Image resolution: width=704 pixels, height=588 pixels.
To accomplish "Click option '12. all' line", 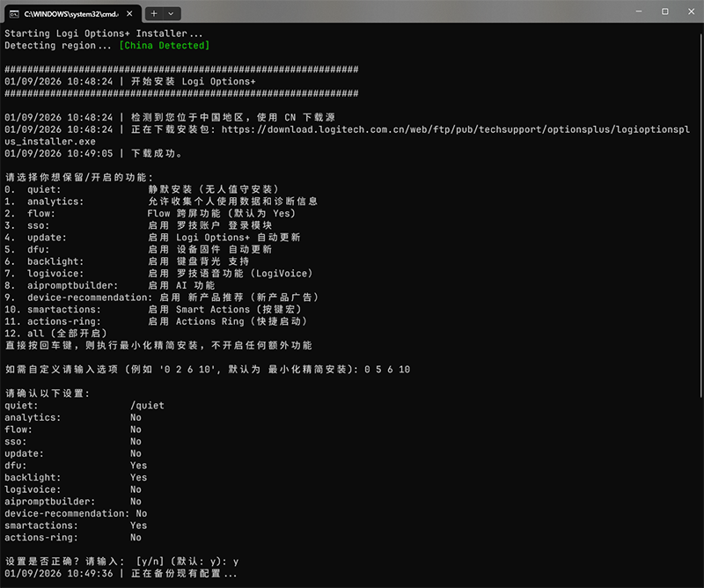I will (56, 334).
